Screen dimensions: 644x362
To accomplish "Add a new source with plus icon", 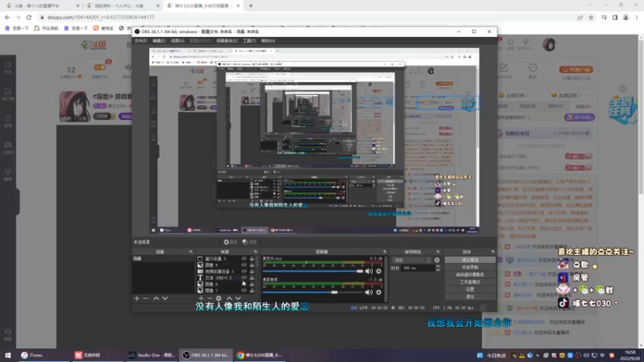I will click(x=200, y=298).
